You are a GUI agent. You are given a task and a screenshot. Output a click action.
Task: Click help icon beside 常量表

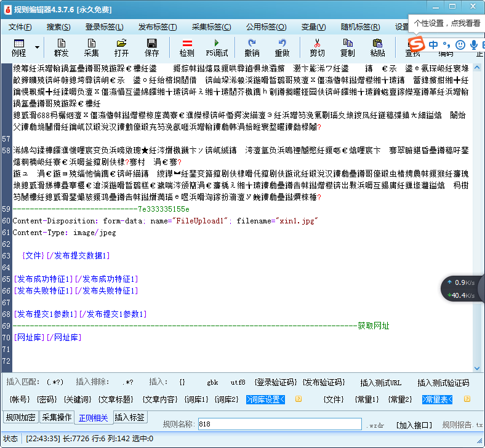[x=467, y=399]
